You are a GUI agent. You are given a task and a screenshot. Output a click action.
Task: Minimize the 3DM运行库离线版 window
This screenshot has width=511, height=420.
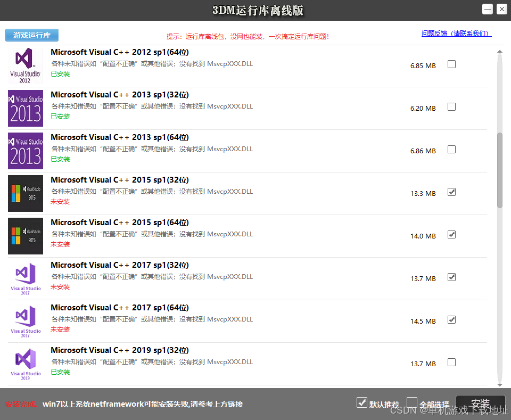pyautogui.click(x=488, y=9)
